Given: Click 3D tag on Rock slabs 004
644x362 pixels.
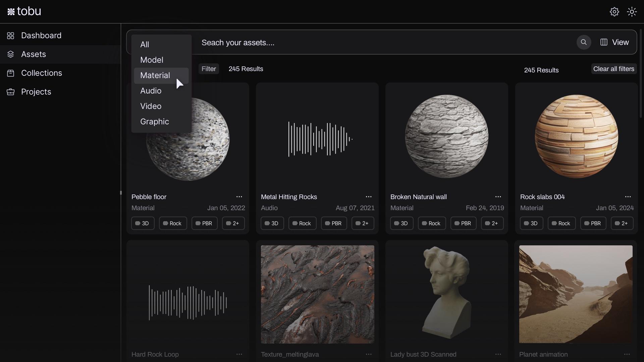Looking at the screenshot, I should [x=531, y=223].
